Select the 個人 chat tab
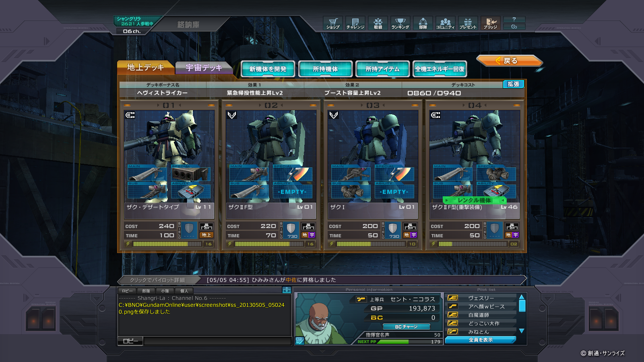The image size is (644, 362). tap(184, 291)
